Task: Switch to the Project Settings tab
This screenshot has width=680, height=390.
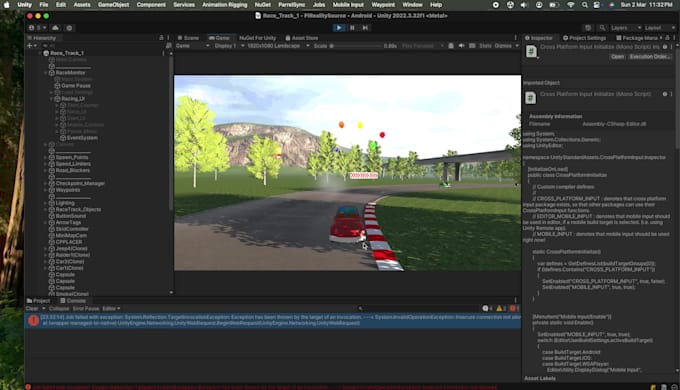Action: click(584, 38)
